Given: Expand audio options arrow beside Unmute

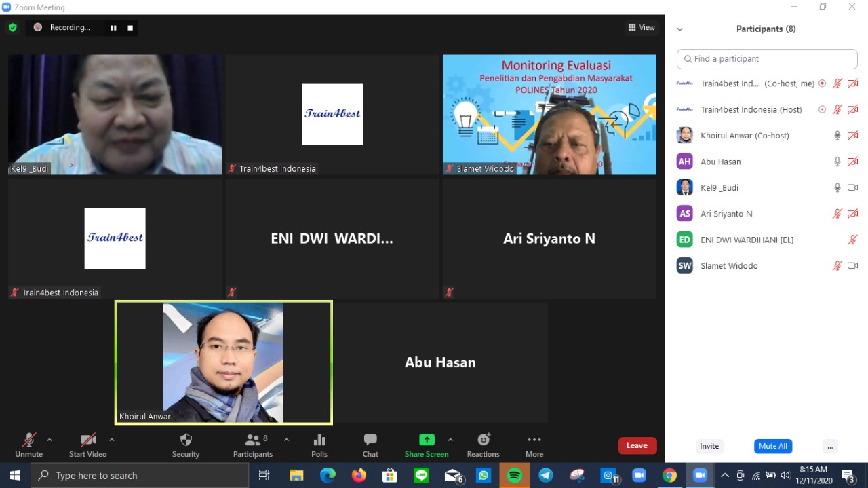Looking at the screenshot, I should (50, 440).
